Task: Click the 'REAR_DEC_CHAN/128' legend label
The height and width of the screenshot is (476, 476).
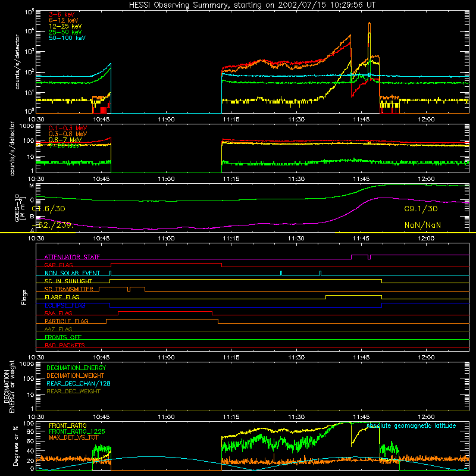Action: pos(79,384)
